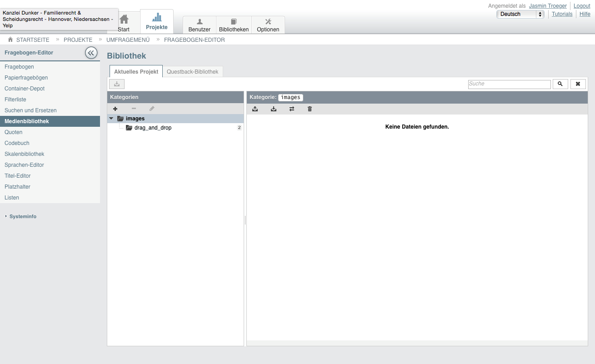Screen dimensions: 595x364
Task: Upload files using upload icon in images toolbar
Action: [255, 109]
